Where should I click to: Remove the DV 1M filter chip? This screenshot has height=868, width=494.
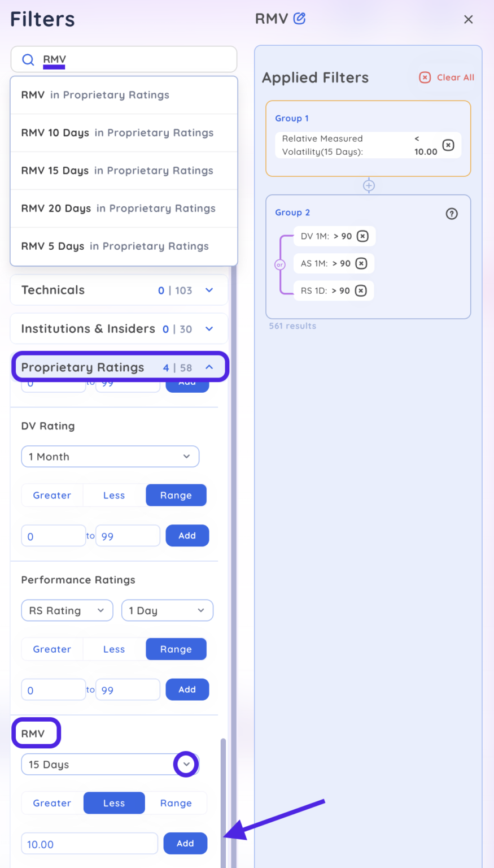pos(362,236)
